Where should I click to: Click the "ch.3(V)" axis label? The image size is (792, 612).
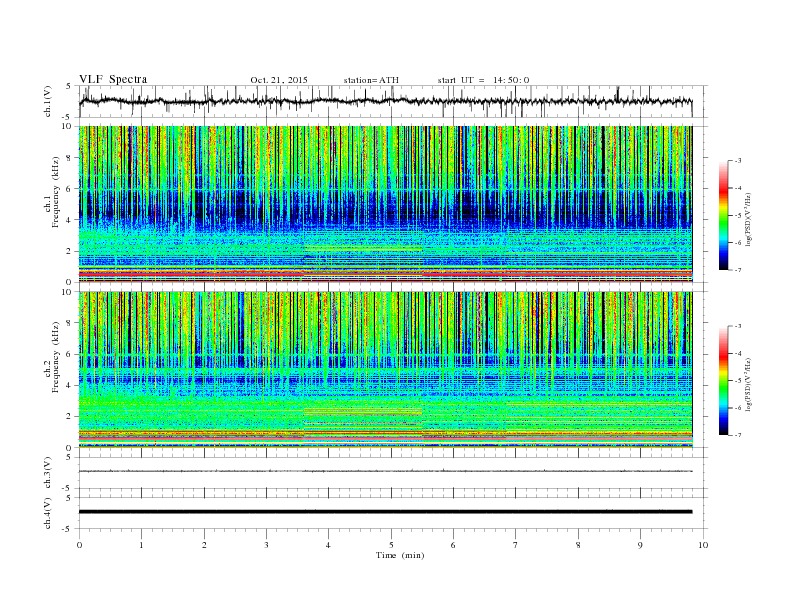48,473
